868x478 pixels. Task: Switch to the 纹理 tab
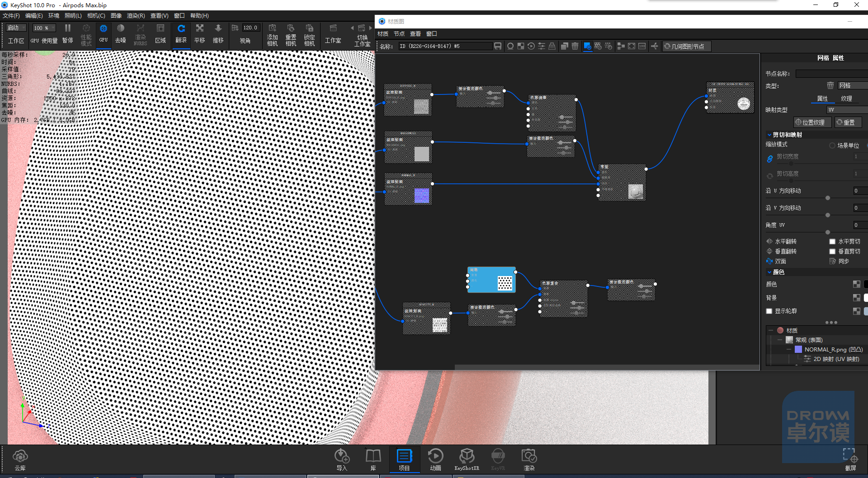coord(846,98)
